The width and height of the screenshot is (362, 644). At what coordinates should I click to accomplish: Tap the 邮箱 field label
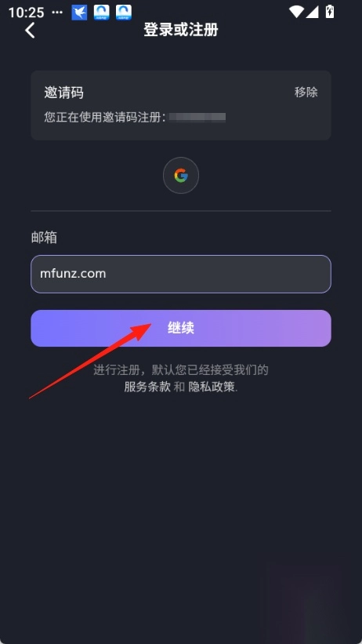point(44,238)
